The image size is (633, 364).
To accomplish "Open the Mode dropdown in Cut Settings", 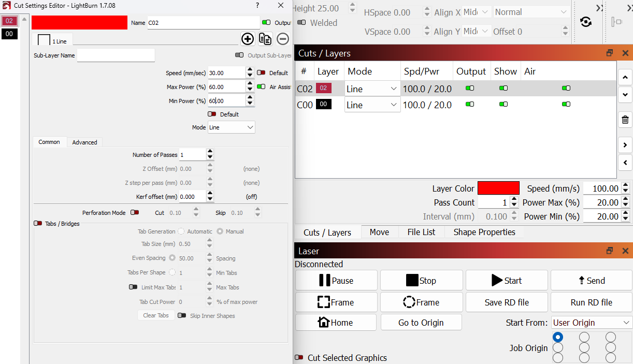I will pyautogui.click(x=231, y=127).
